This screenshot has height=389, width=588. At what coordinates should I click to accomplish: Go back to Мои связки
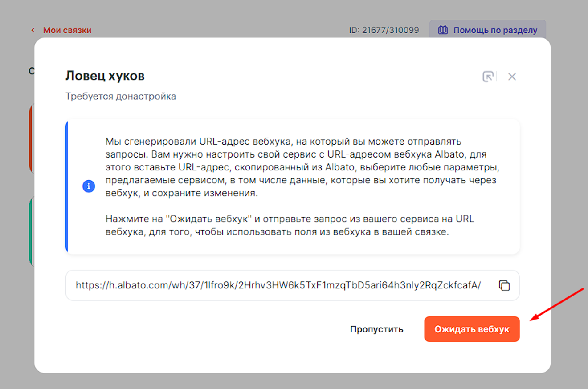[67, 30]
